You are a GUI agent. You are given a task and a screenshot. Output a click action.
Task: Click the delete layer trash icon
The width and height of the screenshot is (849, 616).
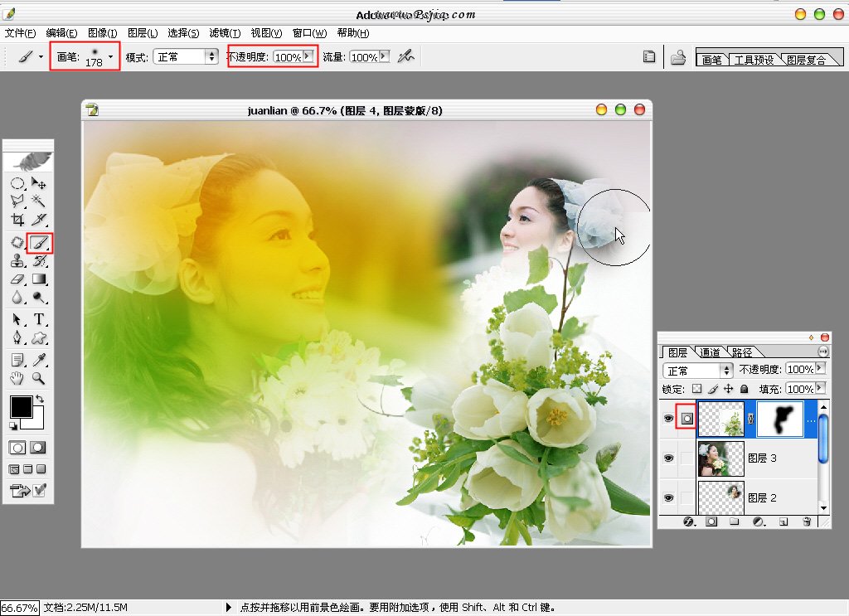pyautogui.click(x=805, y=522)
